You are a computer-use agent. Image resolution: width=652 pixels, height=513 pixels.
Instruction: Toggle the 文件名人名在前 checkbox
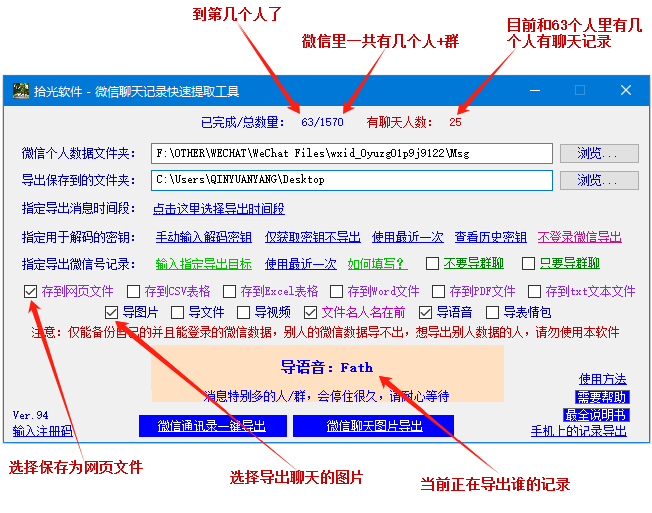pos(310,312)
